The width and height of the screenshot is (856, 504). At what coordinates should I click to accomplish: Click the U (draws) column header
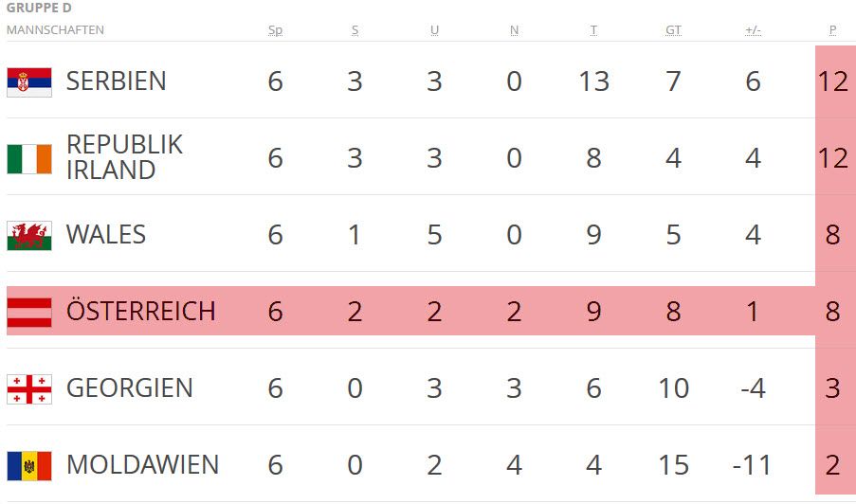pos(434,30)
